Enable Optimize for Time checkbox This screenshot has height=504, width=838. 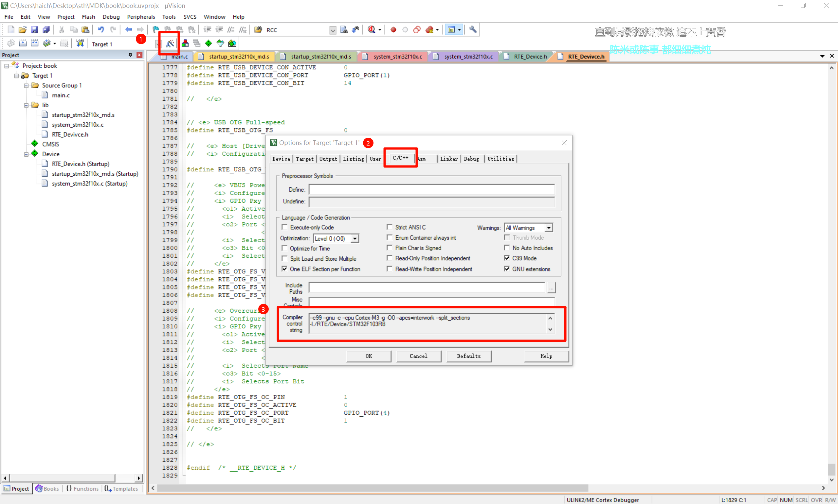pyautogui.click(x=285, y=248)
